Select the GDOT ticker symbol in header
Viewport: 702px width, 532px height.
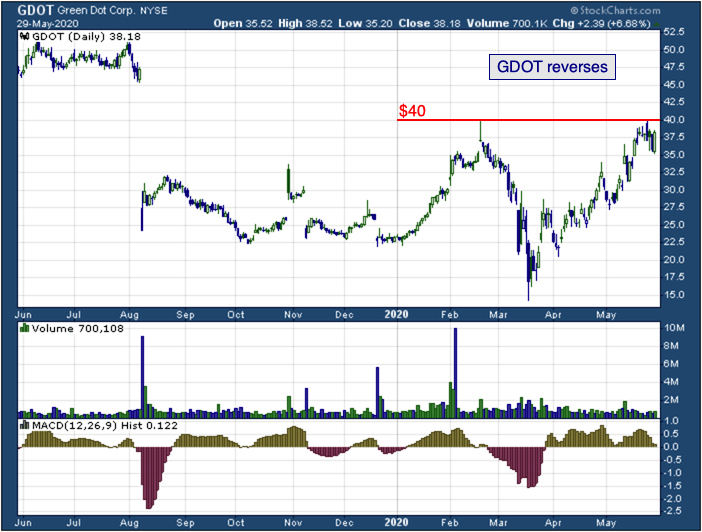click(x=35, y=10)
